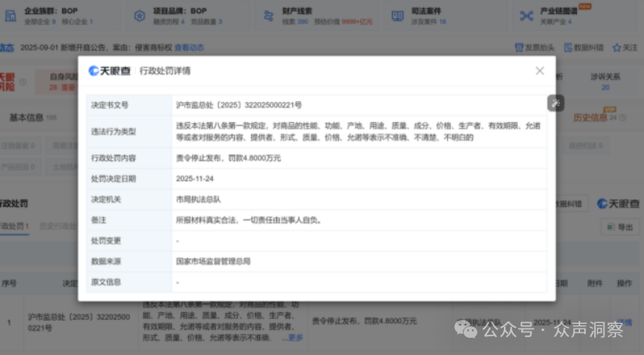
Task: Switch to 行政处罚 1 tab
Action: 14,227
